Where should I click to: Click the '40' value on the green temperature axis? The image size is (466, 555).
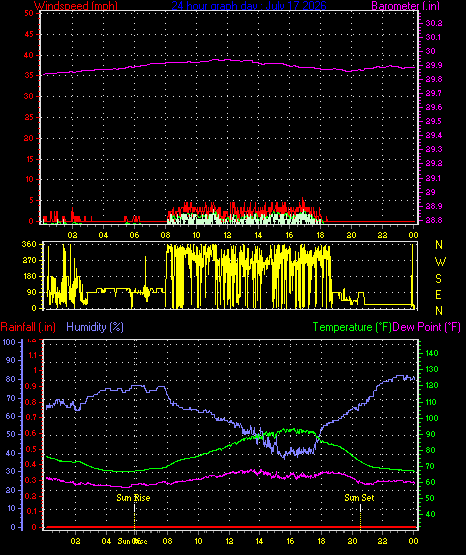[430, 514]
